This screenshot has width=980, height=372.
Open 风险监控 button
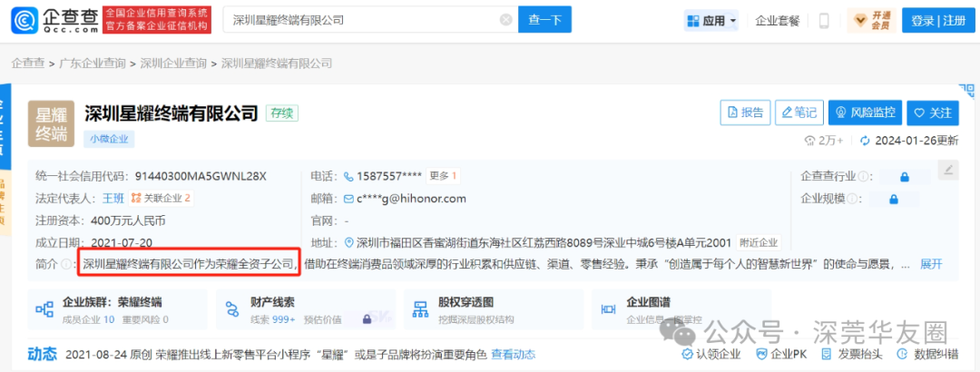[865, 113]
